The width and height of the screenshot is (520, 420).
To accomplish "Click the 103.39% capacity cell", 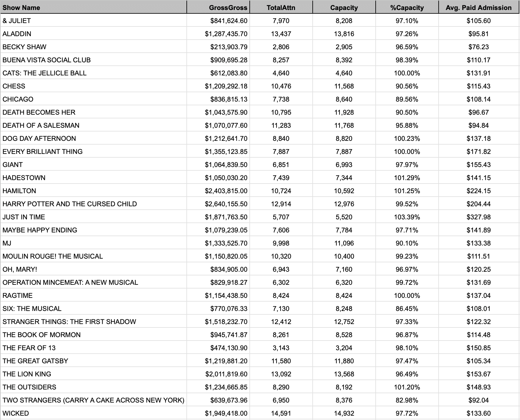I will (x=407, y=217).
